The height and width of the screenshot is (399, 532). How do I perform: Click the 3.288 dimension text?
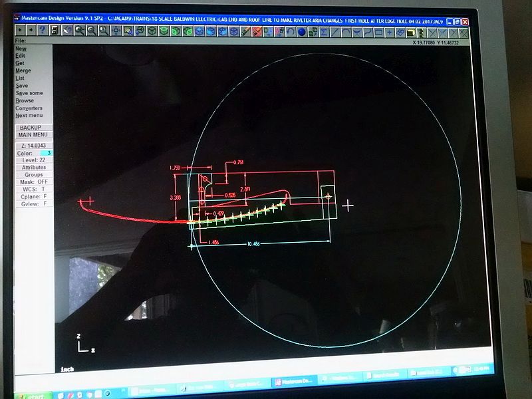(x=175, y=198)
